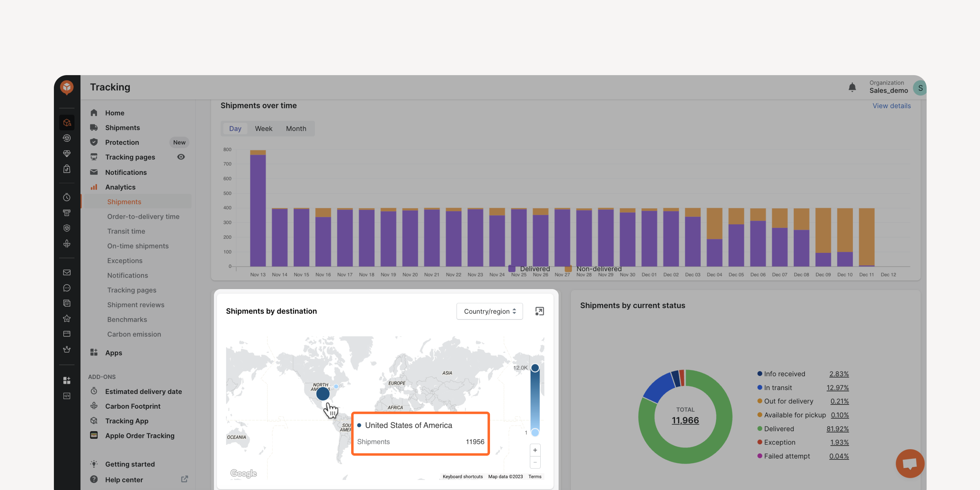Open the chat support bubble
Screen dimensions: 980x490
point(910,463)
